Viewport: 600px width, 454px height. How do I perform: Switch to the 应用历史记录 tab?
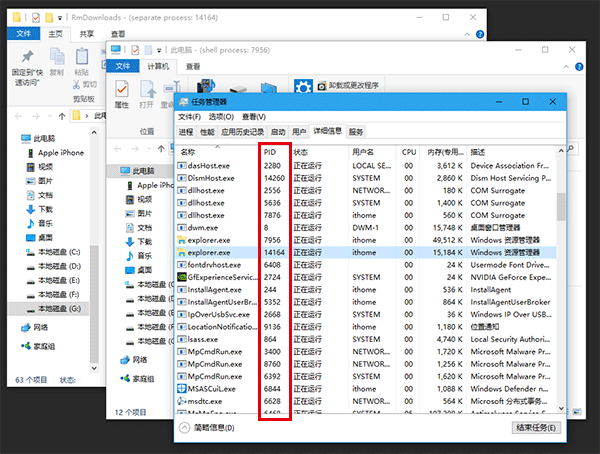(x=242, y=132)
